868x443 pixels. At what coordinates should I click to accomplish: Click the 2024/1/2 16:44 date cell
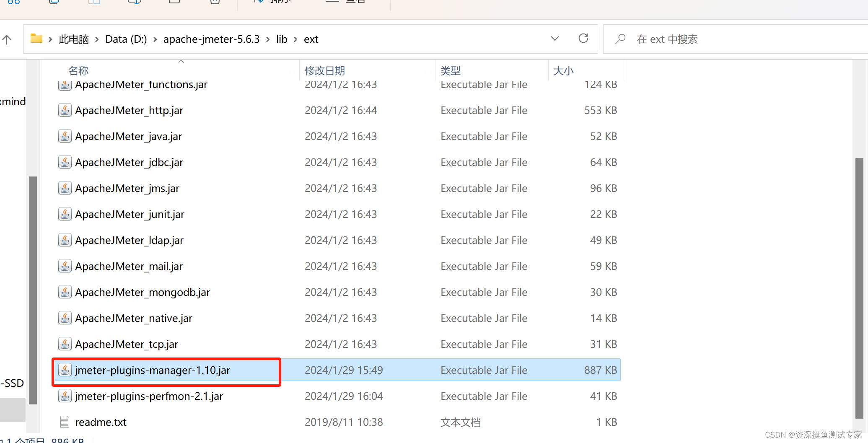[341, 110]
